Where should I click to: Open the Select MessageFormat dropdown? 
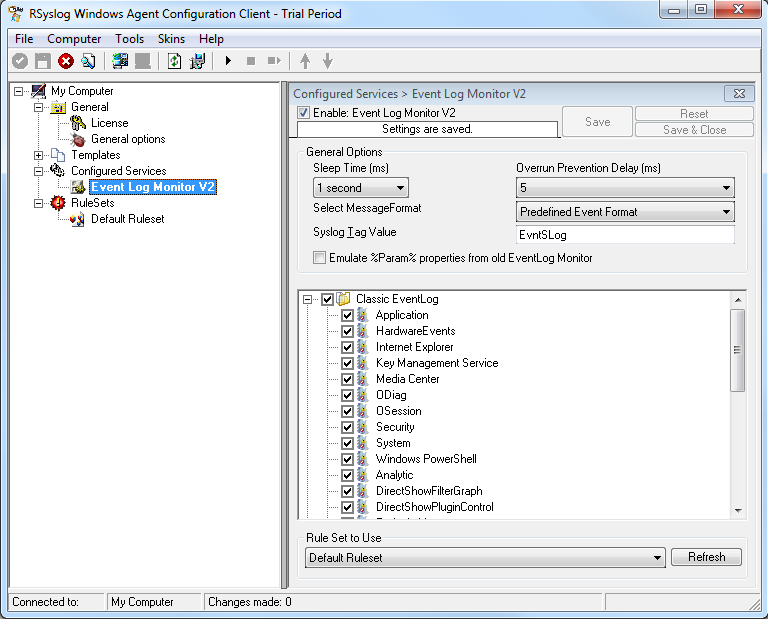[625, 212]
